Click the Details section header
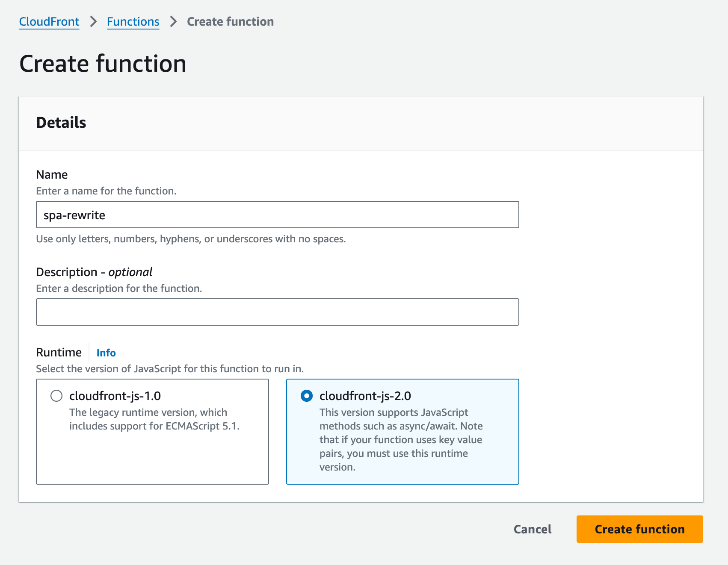The height and width of the screenshot is (565, 728). click(61, 123)
